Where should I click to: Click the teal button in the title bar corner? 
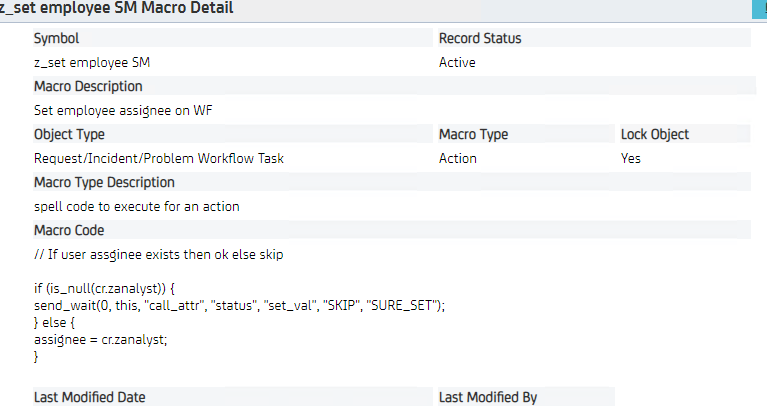pyautogui.click(x=760, y=9)
